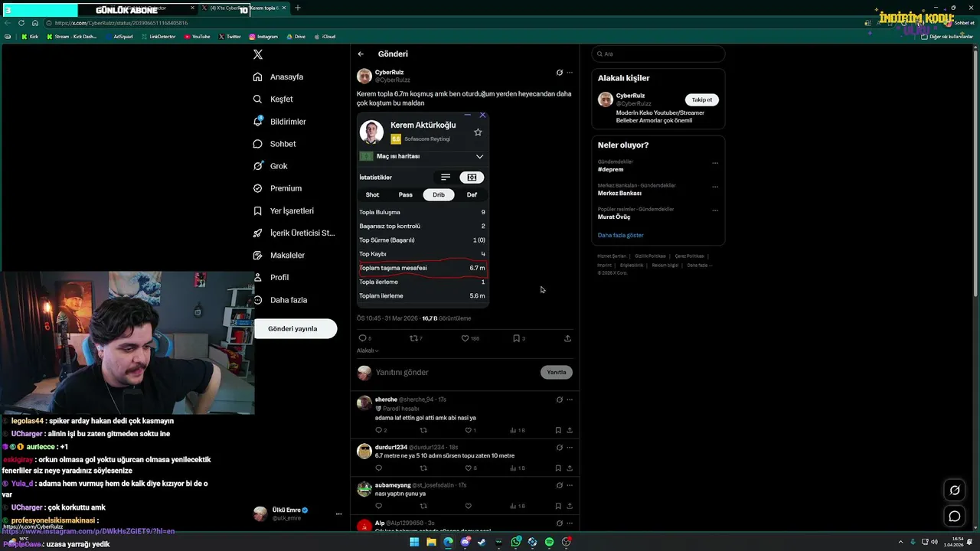Screen dimensions: 980x551
Task: Open YouTube bookmark in bookmarks bar
Action: pyautogui.click(x=197, y=37)
